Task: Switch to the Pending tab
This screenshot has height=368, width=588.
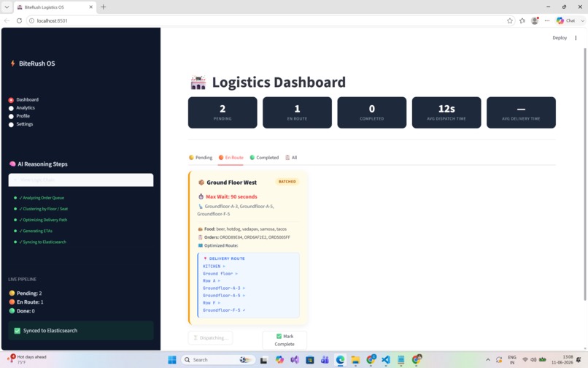Action: pos(201,158)
